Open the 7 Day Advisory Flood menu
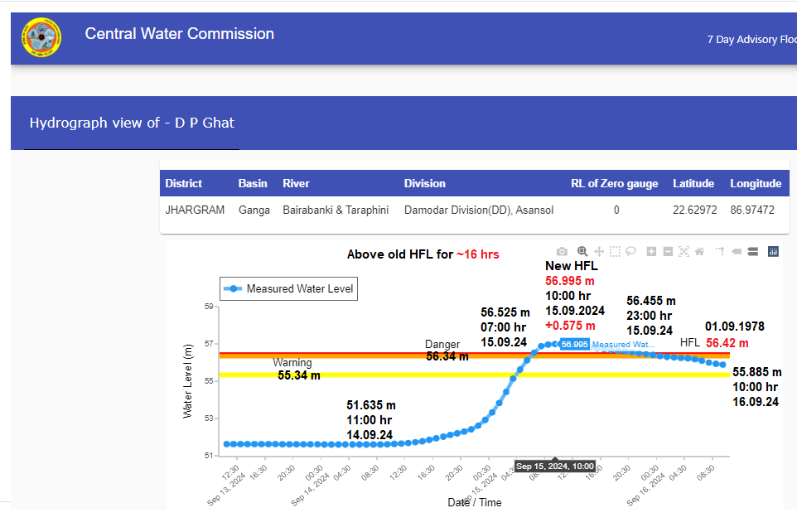Screen dimensions: 797x532 [x=751, y=40]
